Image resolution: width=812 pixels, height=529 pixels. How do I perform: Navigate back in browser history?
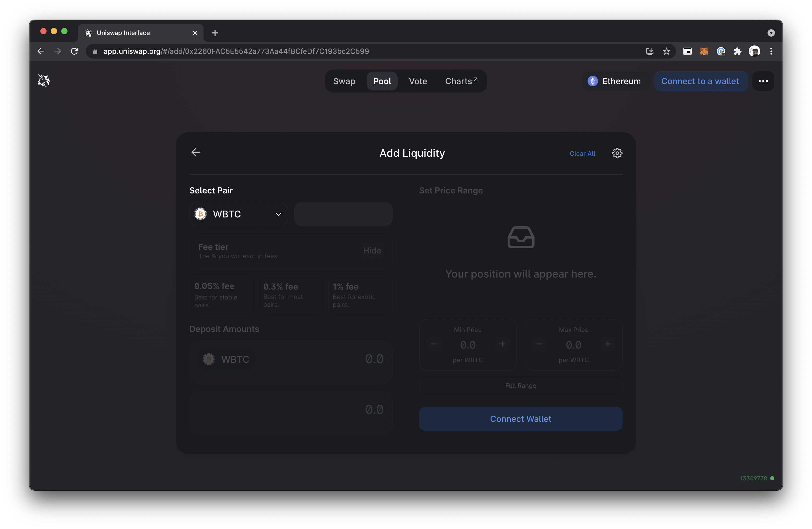(x=41, y=51)
